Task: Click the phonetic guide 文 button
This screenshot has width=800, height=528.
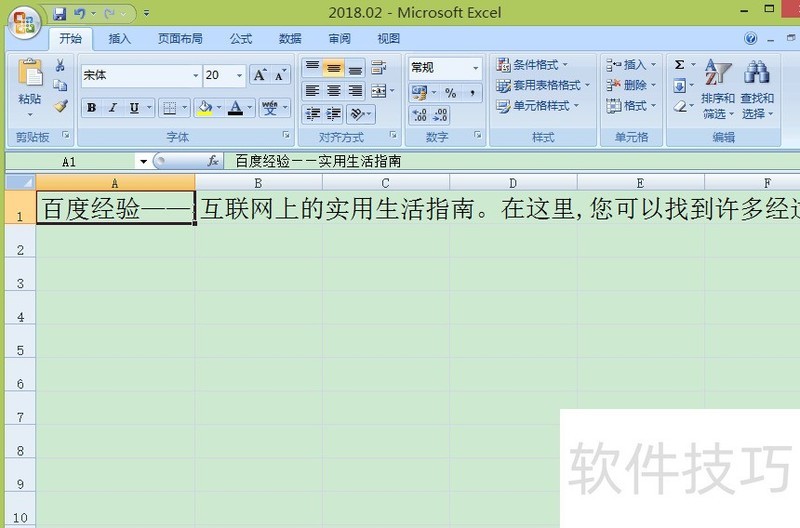Action: coord(270,108)
